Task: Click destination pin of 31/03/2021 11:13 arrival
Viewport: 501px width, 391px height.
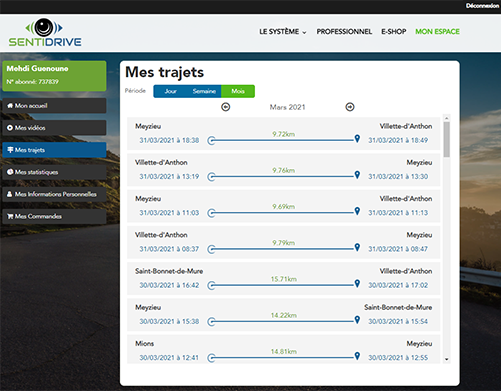Action: (357, 211)
